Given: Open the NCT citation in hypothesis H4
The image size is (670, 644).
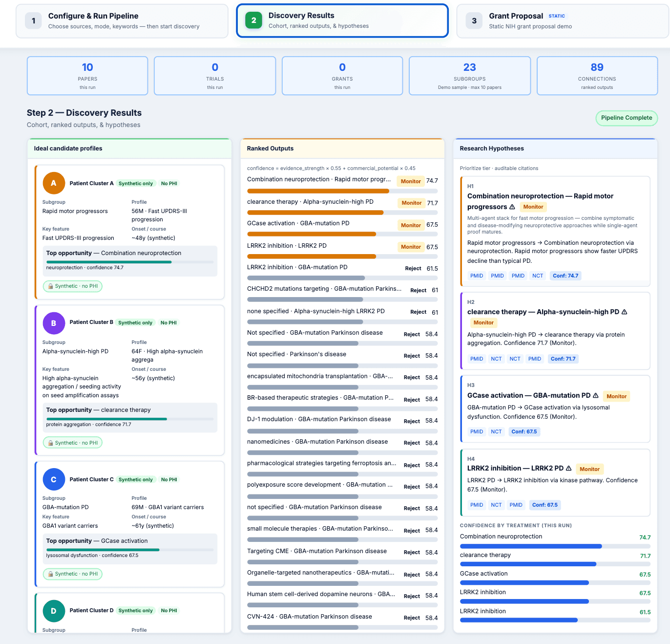Looking at the screenshot, I should (x=496, y=505).
